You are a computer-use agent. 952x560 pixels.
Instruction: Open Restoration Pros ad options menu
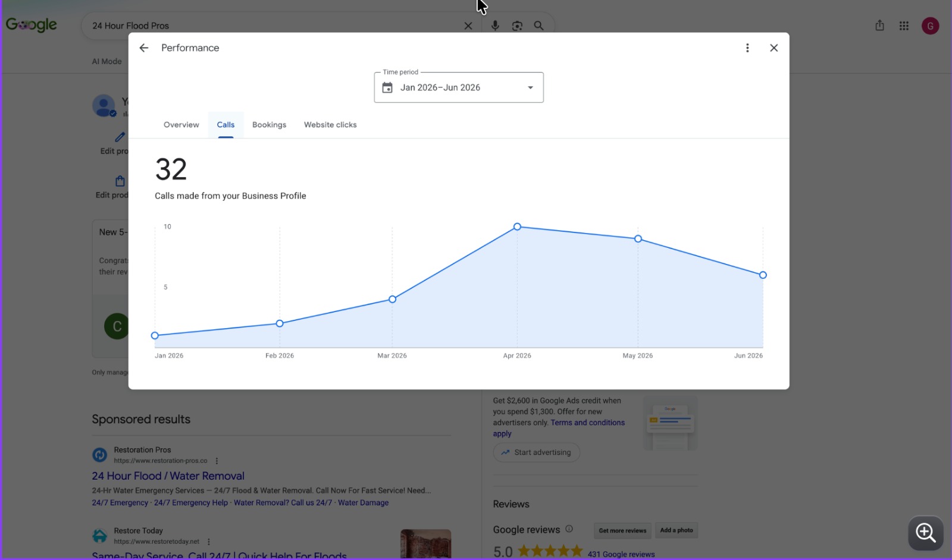point(217,461)
